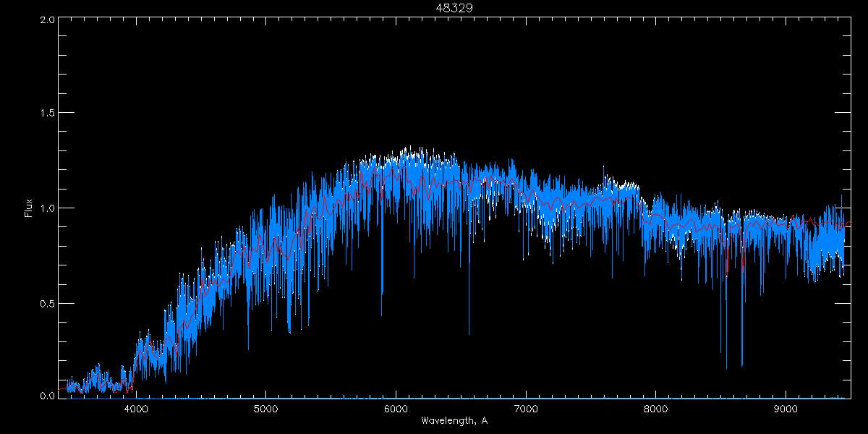Click the 6000 x-axis tick label

(396, 408)
